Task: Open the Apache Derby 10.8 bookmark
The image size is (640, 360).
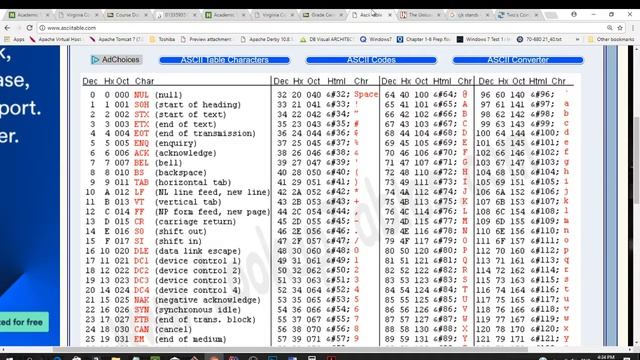Action: click(267, 39)
